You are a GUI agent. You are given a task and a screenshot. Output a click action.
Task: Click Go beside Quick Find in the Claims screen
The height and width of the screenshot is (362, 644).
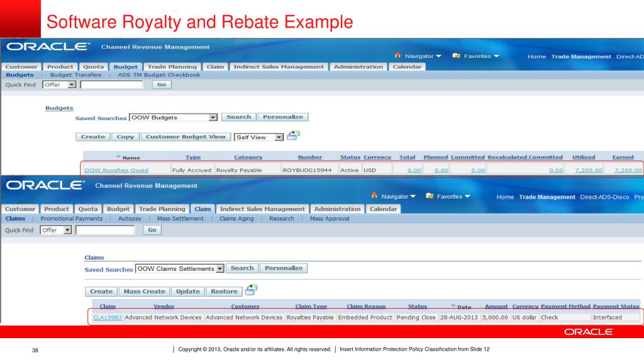pyautogui.click(x=152, y=230)
